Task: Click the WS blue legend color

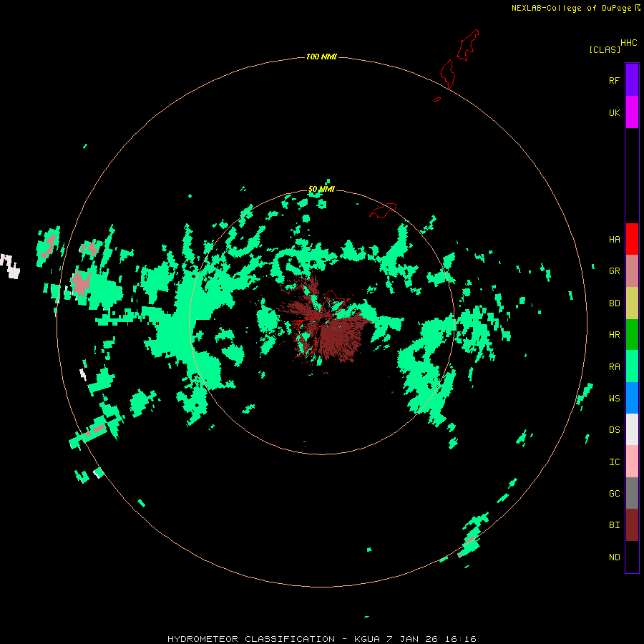Action: (x=632, y=398)
